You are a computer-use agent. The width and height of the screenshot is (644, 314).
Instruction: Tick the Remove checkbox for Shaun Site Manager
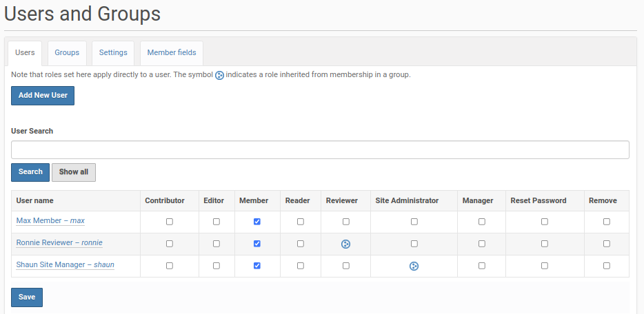(x=607, y=266)
